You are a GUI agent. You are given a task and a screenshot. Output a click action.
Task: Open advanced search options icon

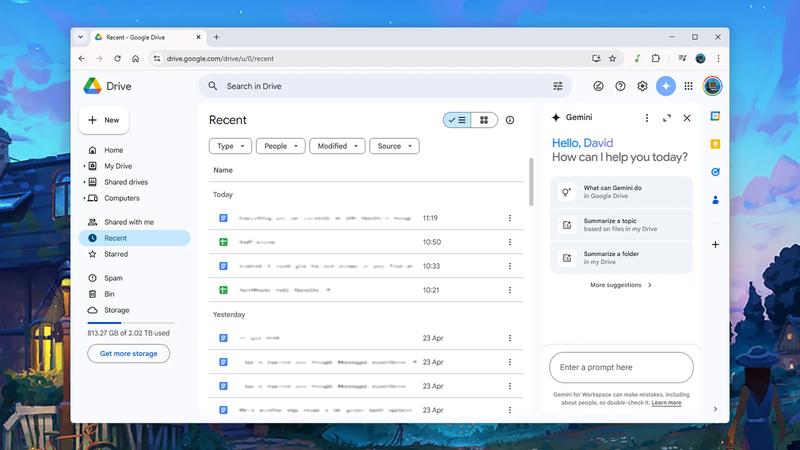pyautogui.click(x=558, y=86)
